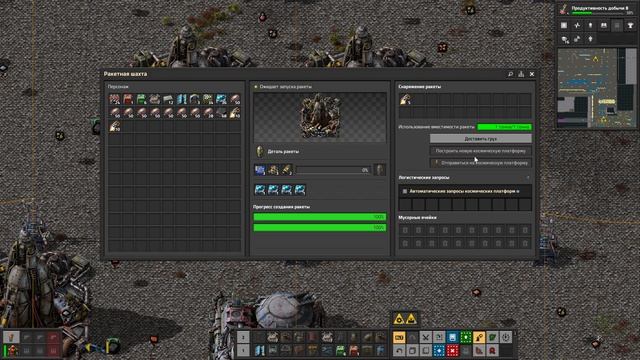Switch quickbar row selector labelled 2

coord(243,337)
